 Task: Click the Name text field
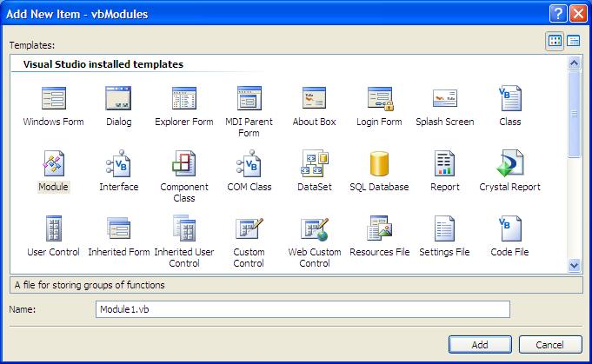click(302, 309)
